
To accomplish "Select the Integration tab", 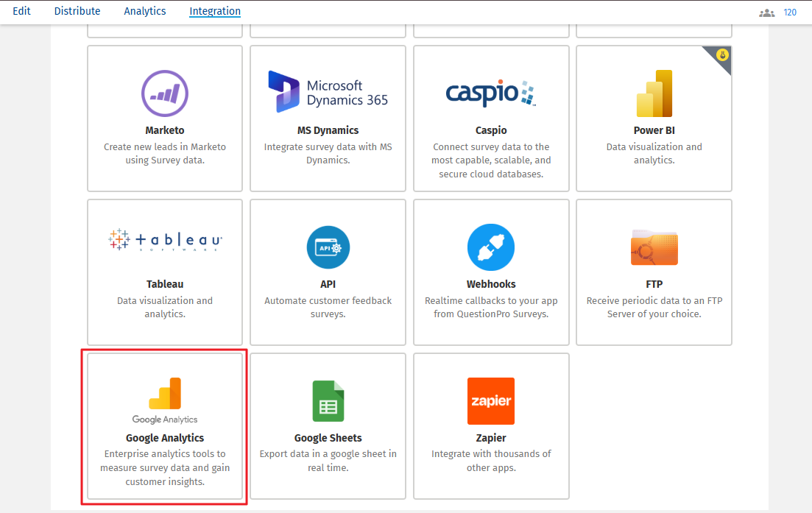I will (x=215, y=11).
